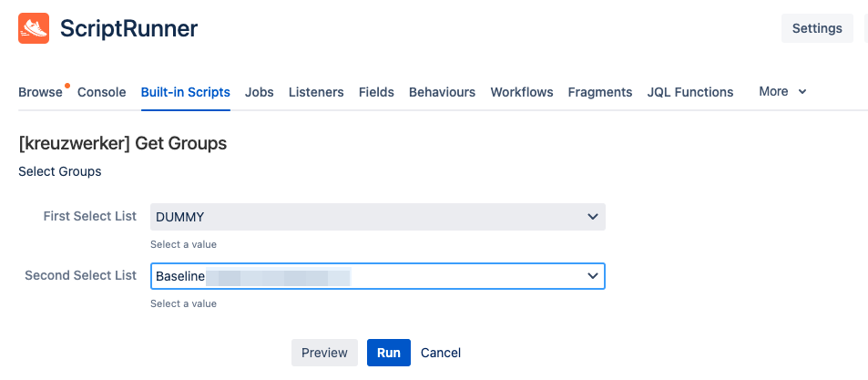Open the Second Select List dropdown showing Baseline

tap(378, 276)
